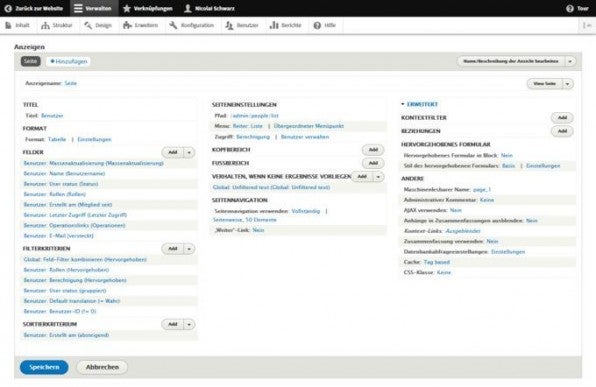Click the Konfiguration wrench icon
Viewport: 596px width, 387px height.
[x=173, y=25]
